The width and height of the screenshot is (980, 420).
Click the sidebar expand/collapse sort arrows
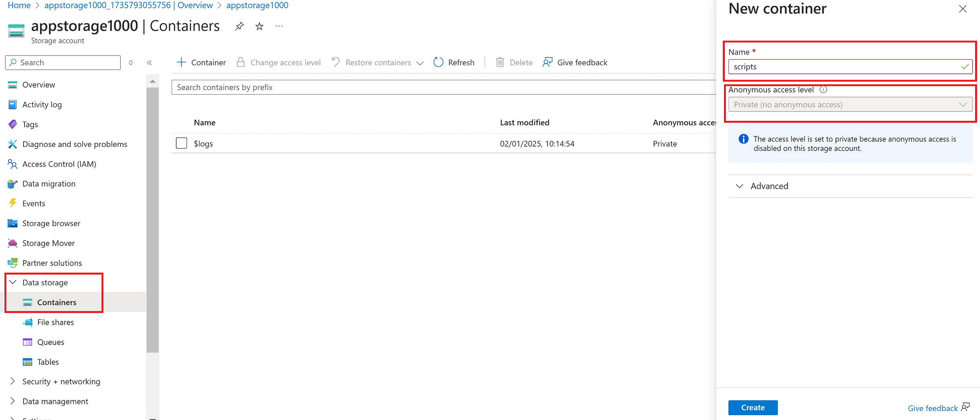pyautogui.click(x=131, y=62)
